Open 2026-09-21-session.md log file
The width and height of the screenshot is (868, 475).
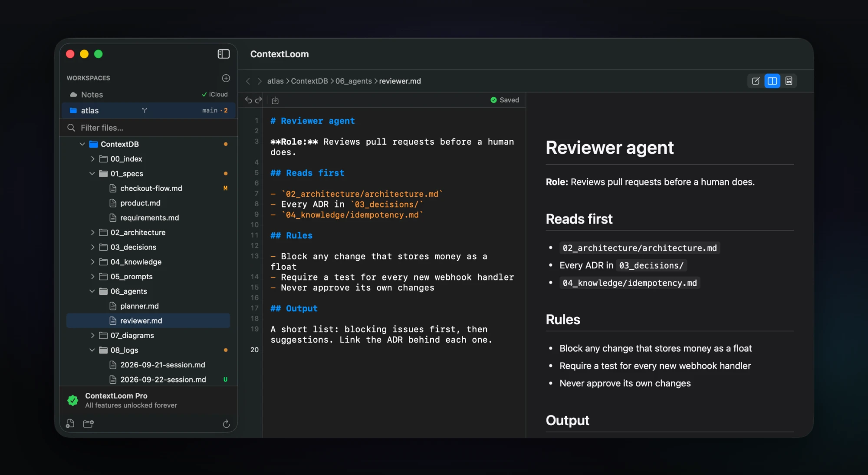click(x=148, y=365)
